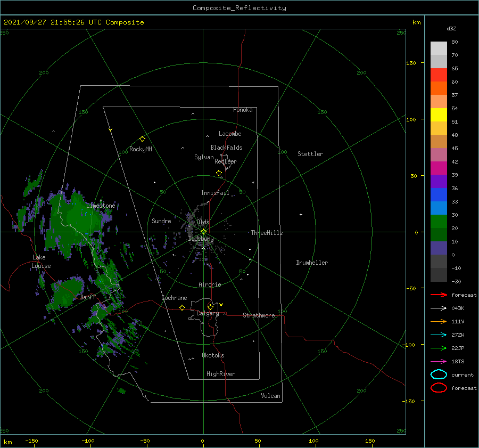Image resolution: width=479 pixels, height=448 pixels.
Task: Click the Okotoks town label
Action: coord(213,355)
